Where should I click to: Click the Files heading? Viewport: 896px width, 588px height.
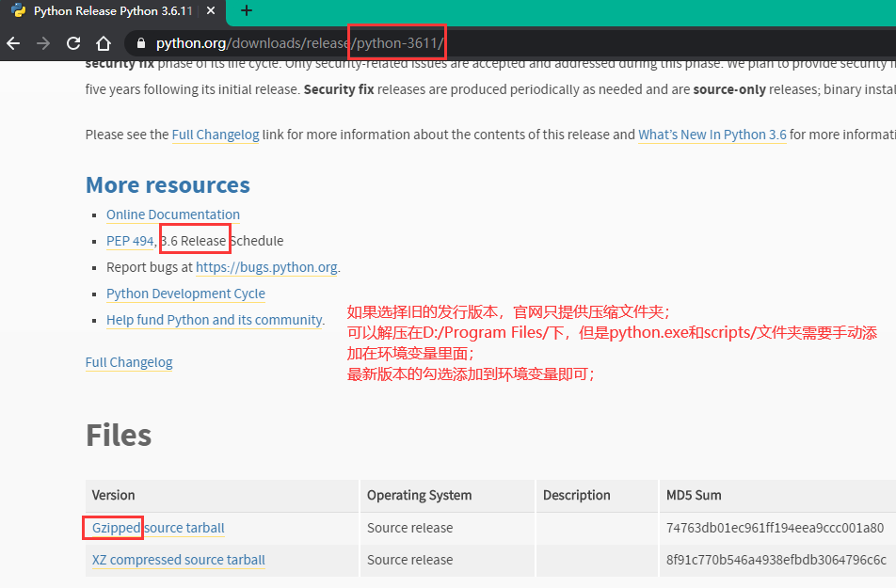click(119, 436)
